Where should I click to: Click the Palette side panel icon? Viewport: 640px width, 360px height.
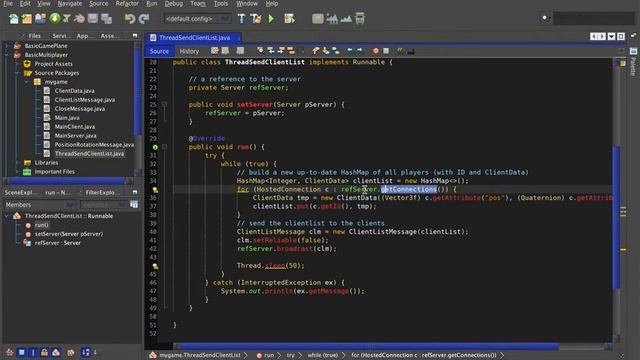pos(633,51)
